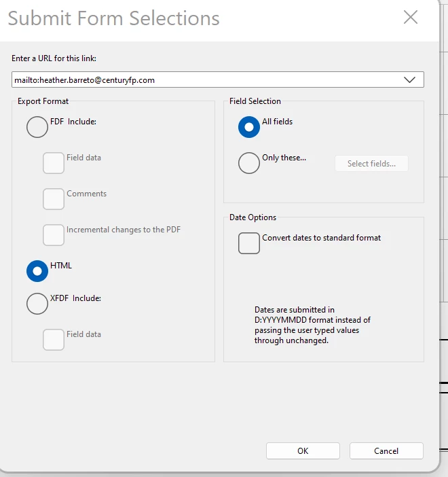Click the Enter a URL label text
Viewport: 448px width, 477px height.
(x=58, y=58)
